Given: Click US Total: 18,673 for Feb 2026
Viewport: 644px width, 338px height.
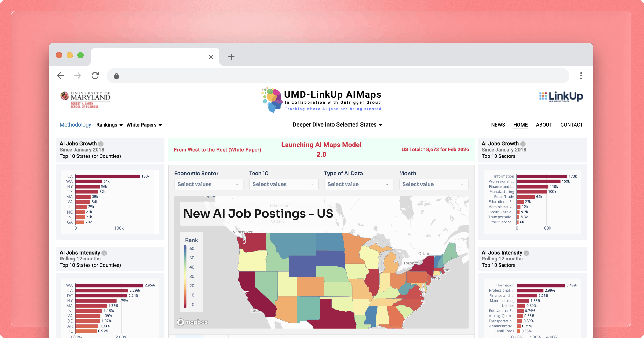Looking at the screenshot, I should (435, 149).
